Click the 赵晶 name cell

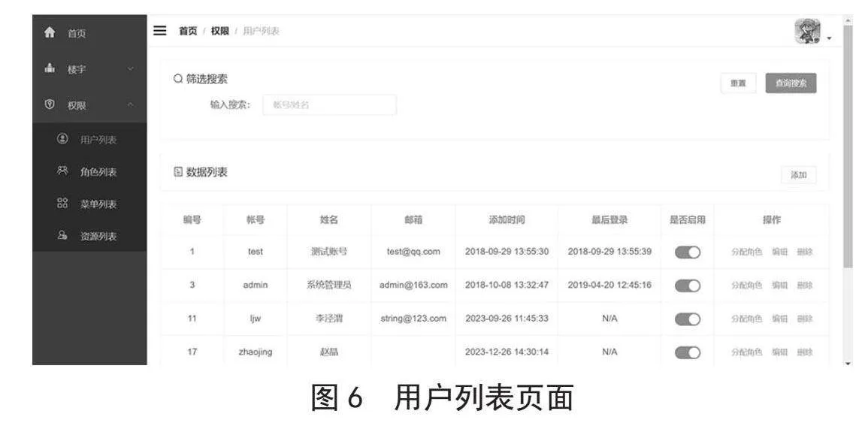[x=329, y=352]
